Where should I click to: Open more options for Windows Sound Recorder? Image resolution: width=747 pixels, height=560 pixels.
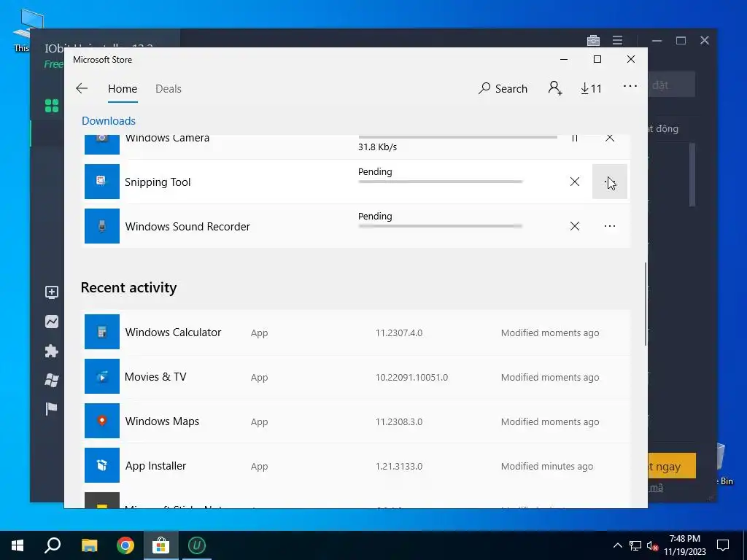pyautogui.click(x=610, y=226)
